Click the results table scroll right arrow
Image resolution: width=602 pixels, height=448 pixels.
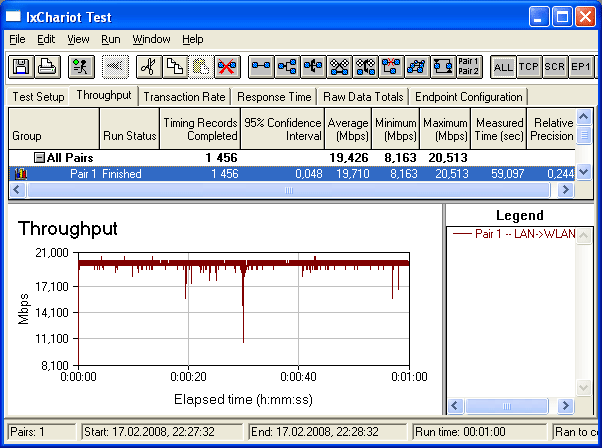coord(566,190)
